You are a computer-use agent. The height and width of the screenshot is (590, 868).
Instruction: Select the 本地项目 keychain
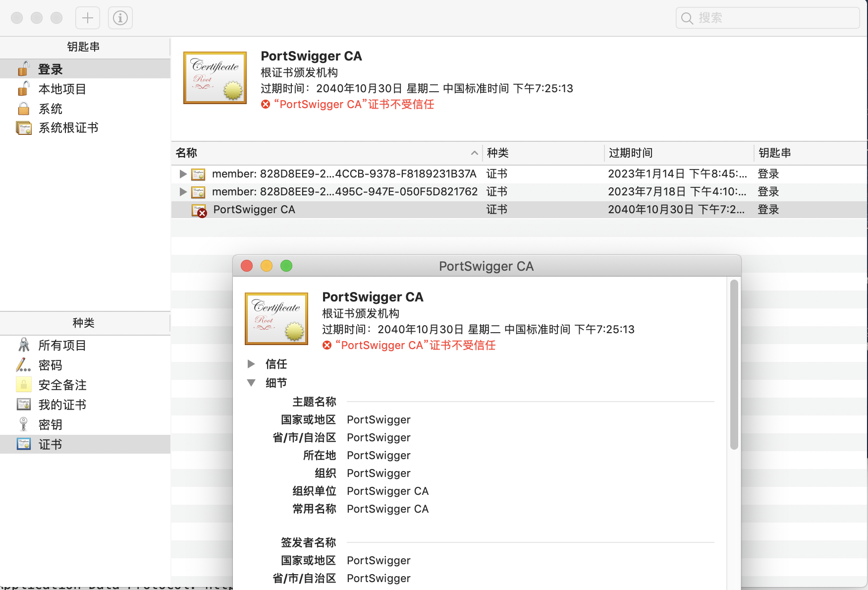pos(62,89)
